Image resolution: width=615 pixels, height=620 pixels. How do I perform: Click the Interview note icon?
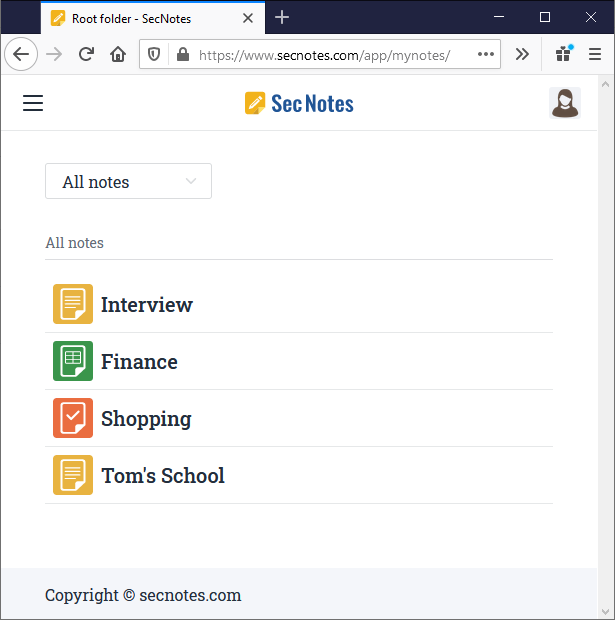click(x=73, y=304)
